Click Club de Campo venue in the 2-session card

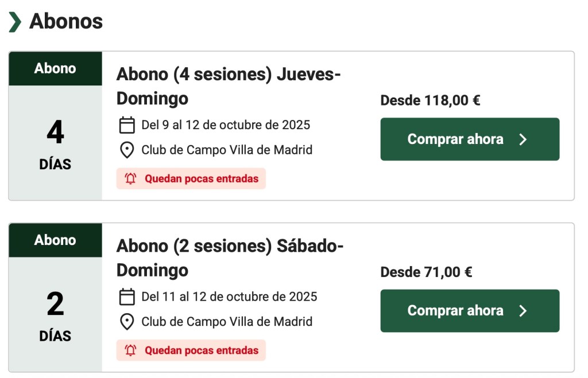point(227,322)
